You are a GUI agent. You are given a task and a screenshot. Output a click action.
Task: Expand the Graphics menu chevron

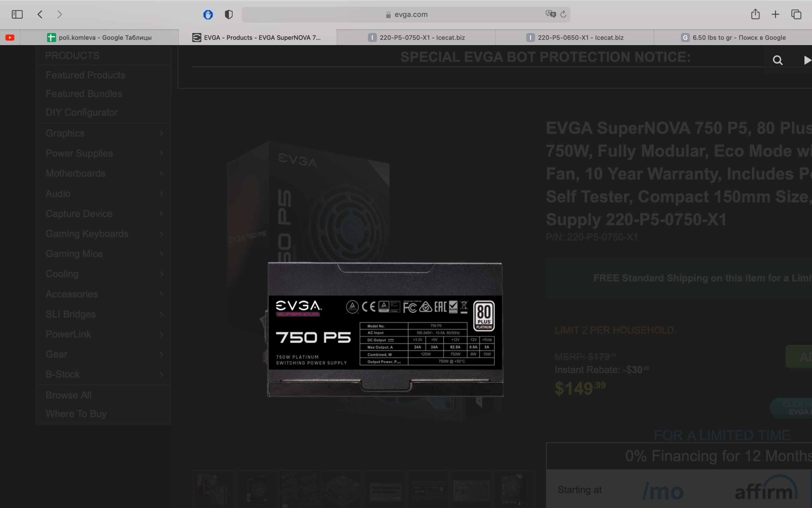tap(161, 133)
